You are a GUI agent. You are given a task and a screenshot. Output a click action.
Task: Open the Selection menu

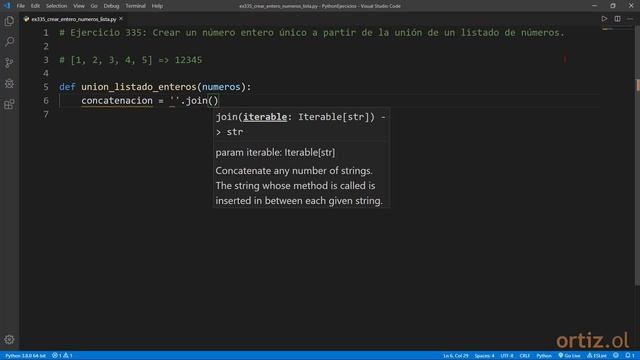(x=56, y=6)
